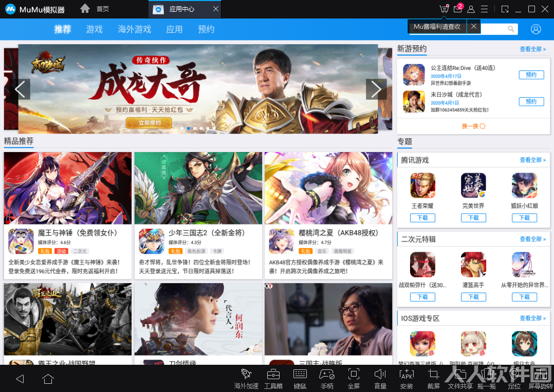Show previous banner with left arrow
Viewport: 554px width, 392px height.
pos(20,89)
